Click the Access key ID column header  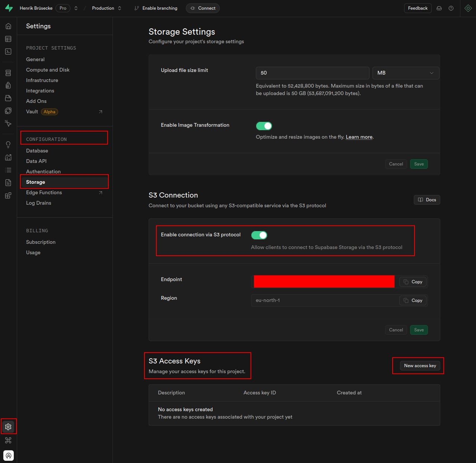(x=260, y=393)
